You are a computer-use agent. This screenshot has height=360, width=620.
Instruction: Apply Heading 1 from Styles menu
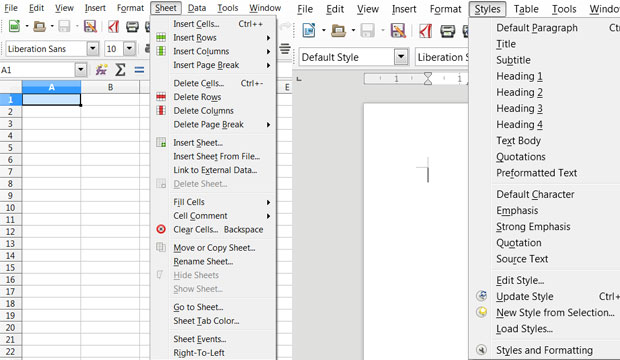[x=519, y=76]
